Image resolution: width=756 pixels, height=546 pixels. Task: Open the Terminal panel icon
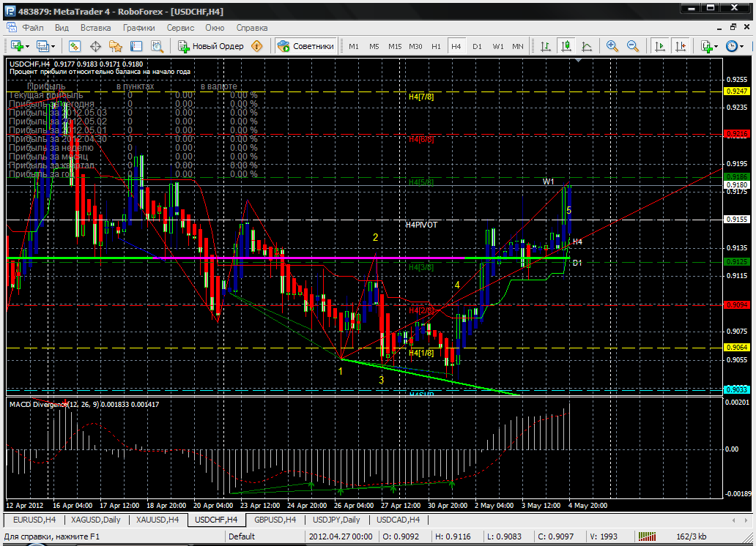[135, 46]
